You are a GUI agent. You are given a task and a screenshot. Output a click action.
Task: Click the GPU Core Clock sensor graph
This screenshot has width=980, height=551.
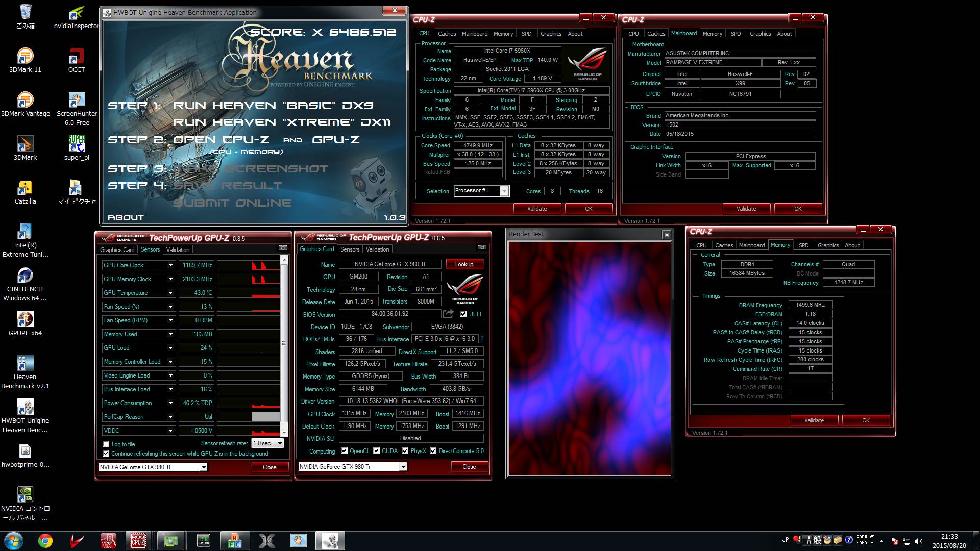point(249,265)
